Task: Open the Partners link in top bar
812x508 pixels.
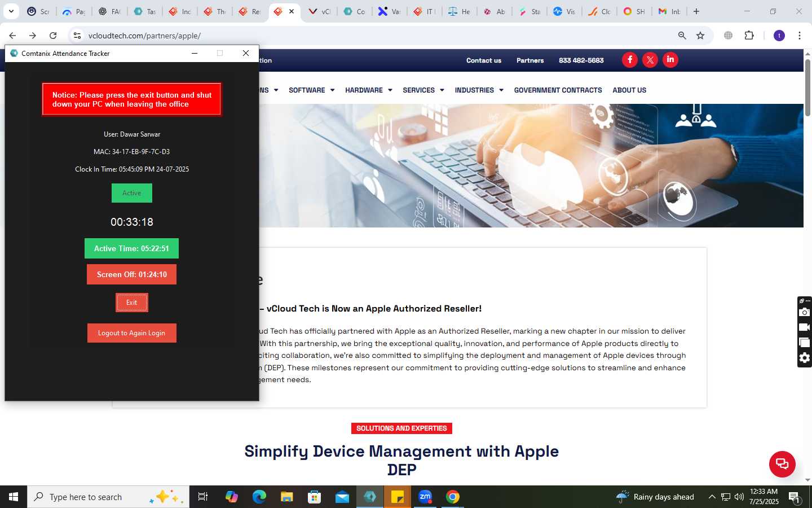Action: click(x=530, y=60)
